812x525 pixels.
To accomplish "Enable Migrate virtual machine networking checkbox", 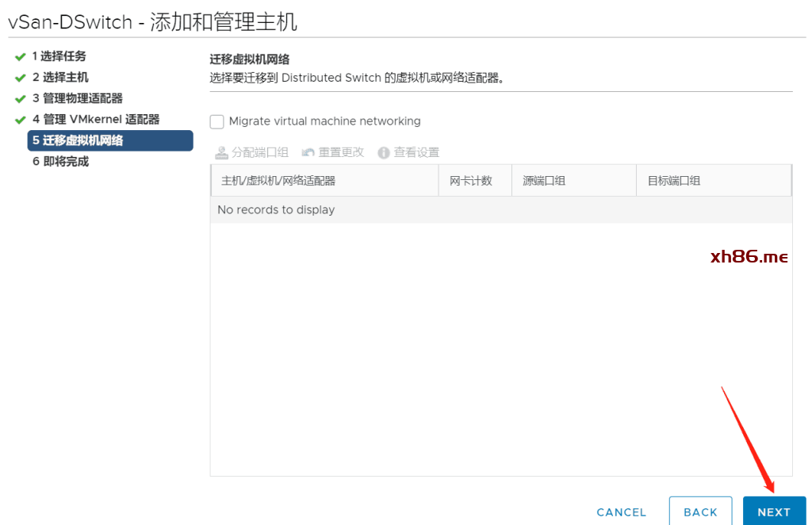I will 217,121.
